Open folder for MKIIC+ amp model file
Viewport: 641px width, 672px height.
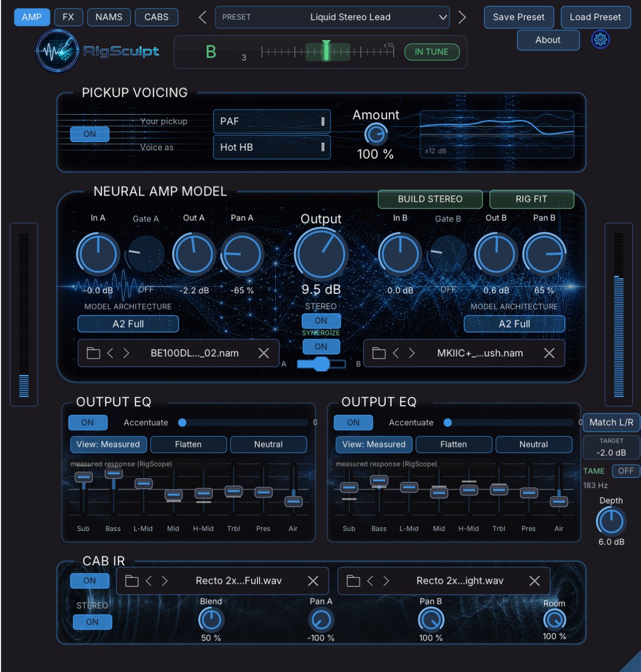[379, 353]
